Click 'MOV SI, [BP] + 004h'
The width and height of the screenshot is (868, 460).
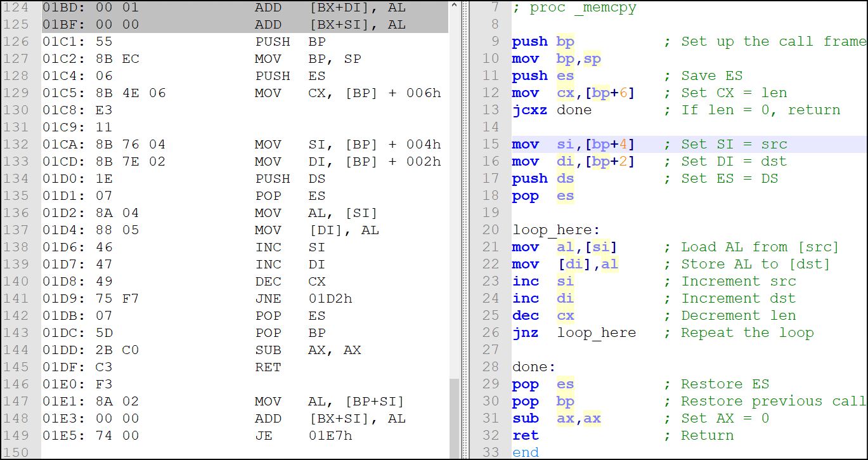click(x=347, y=145)
